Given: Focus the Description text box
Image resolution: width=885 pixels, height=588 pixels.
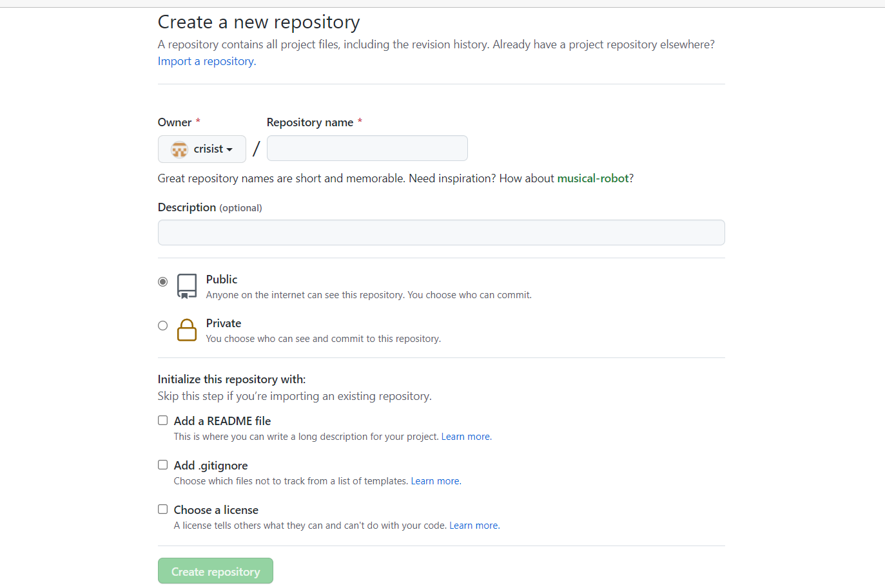Looking at the screenshot, I should [441, 232].
